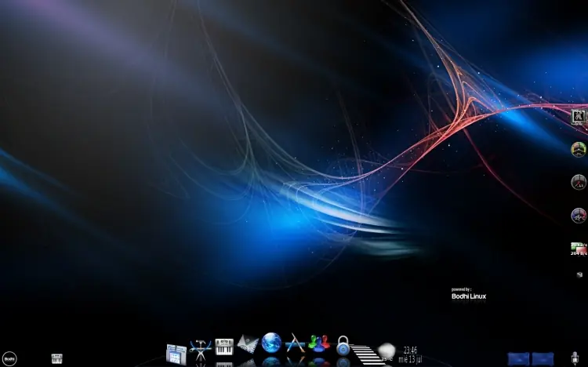Click the white striped dock icon

366,354
